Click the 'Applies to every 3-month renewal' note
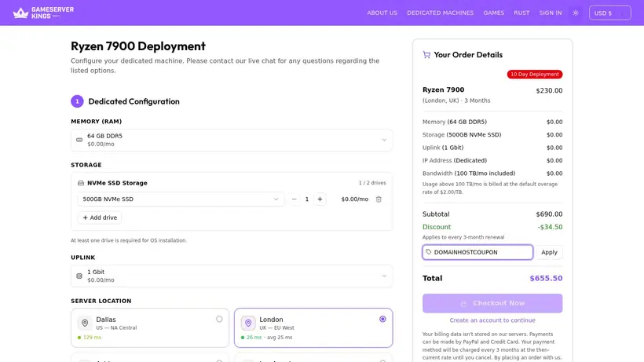 (x=463, y=237)
